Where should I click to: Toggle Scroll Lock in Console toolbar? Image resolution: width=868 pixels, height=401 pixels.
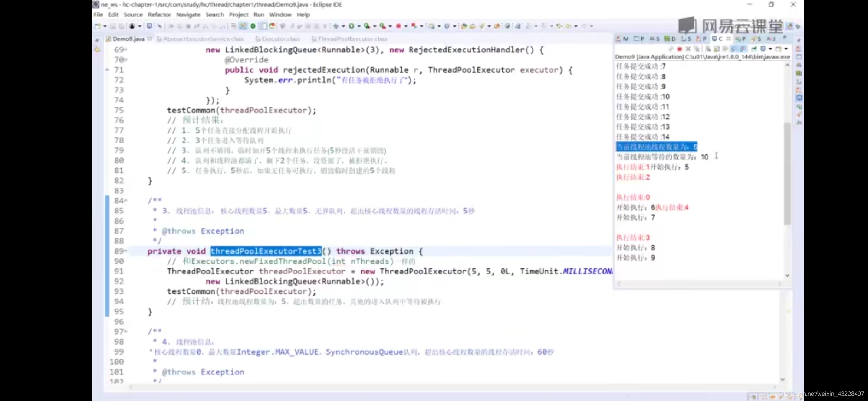(716, 49)
